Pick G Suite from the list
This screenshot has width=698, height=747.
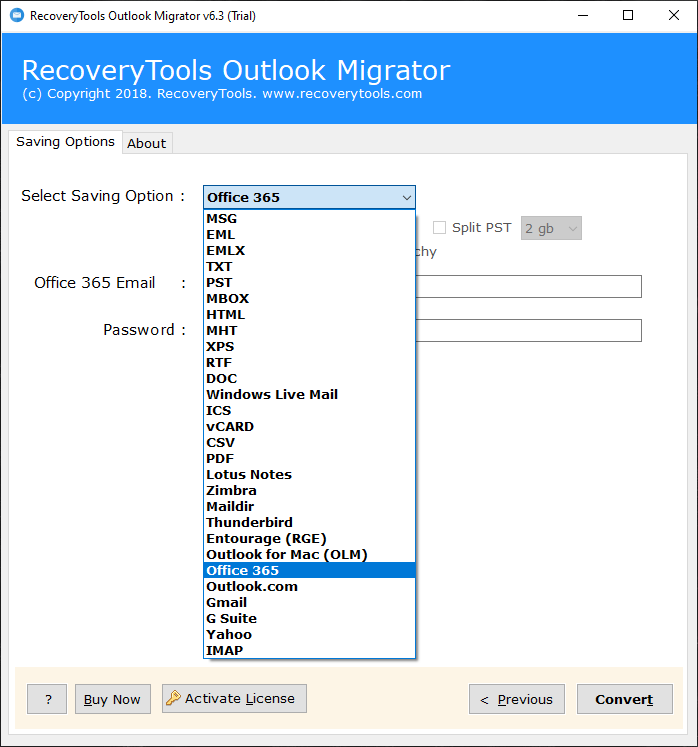tap(309, 618)
